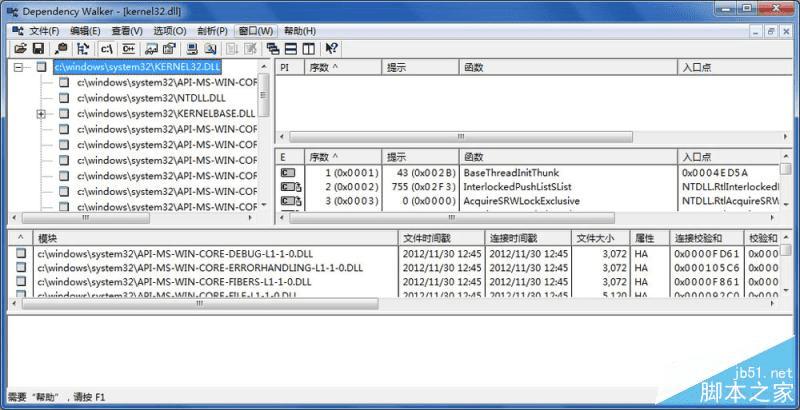
Task: Open the 帮助(H) menu
Action: 300,31
